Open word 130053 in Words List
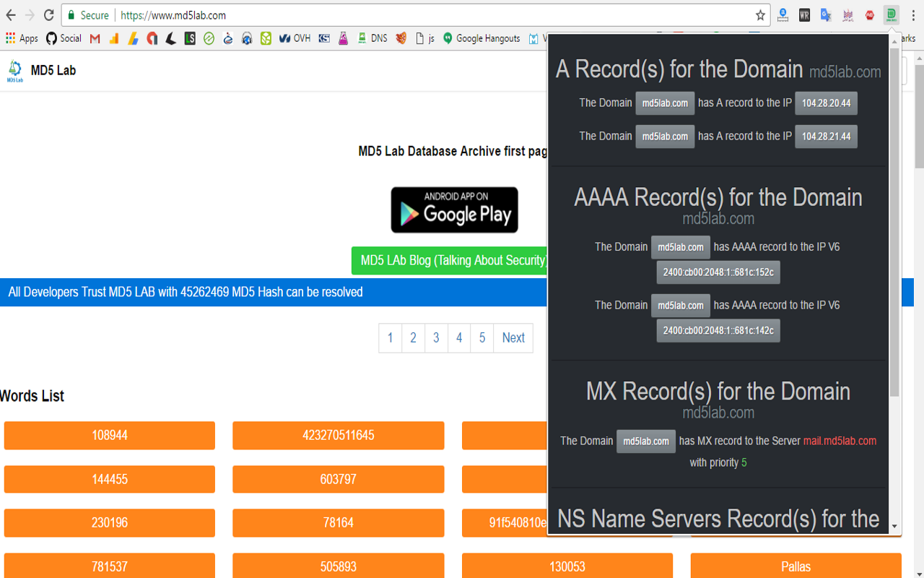This screenshot has height=578, width=924. 567,566
